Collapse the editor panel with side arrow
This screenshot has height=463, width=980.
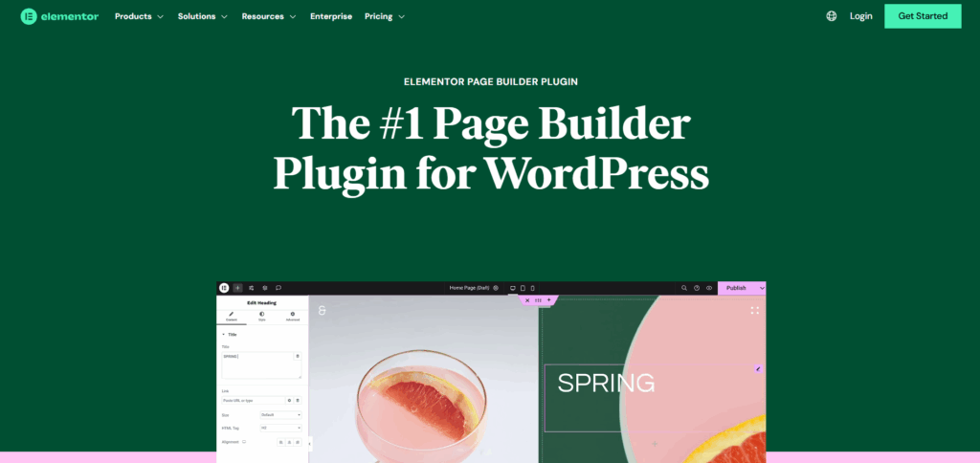311,444
